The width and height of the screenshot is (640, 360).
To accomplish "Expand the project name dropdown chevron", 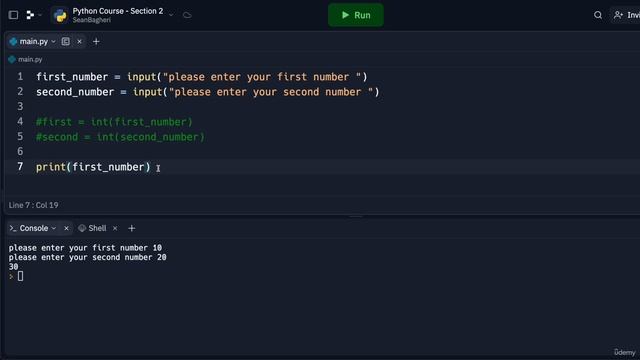I will point(171,15).
